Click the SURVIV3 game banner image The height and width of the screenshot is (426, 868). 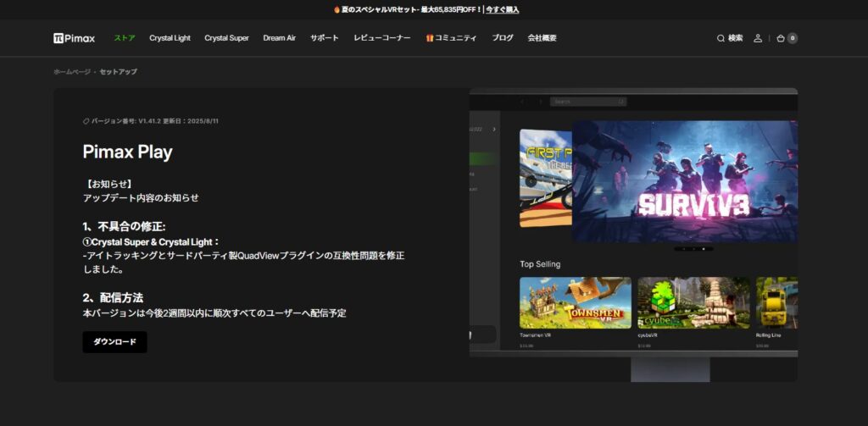pyautogui.click(x=685, y=181)
